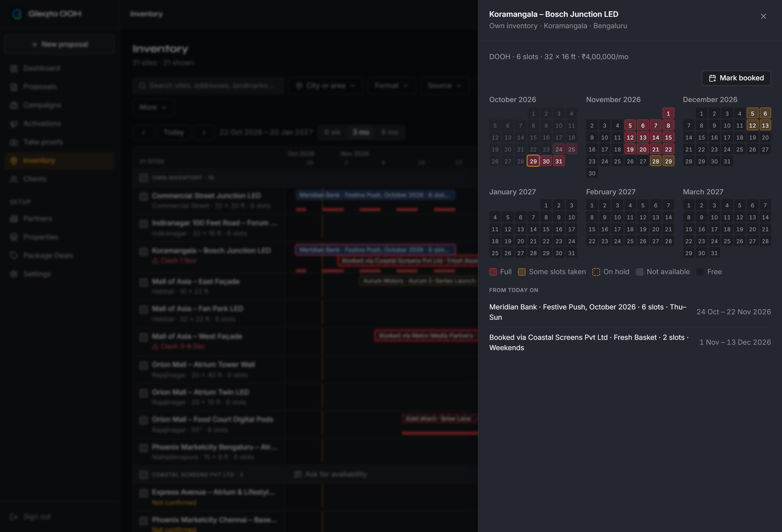Click the Today button in background timeline

174,132
